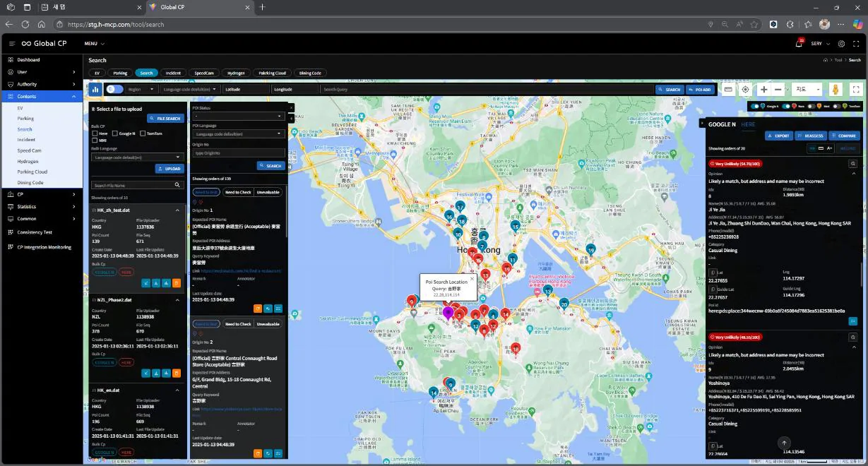Click the purple Poi Search Location marker

[448, 312]
